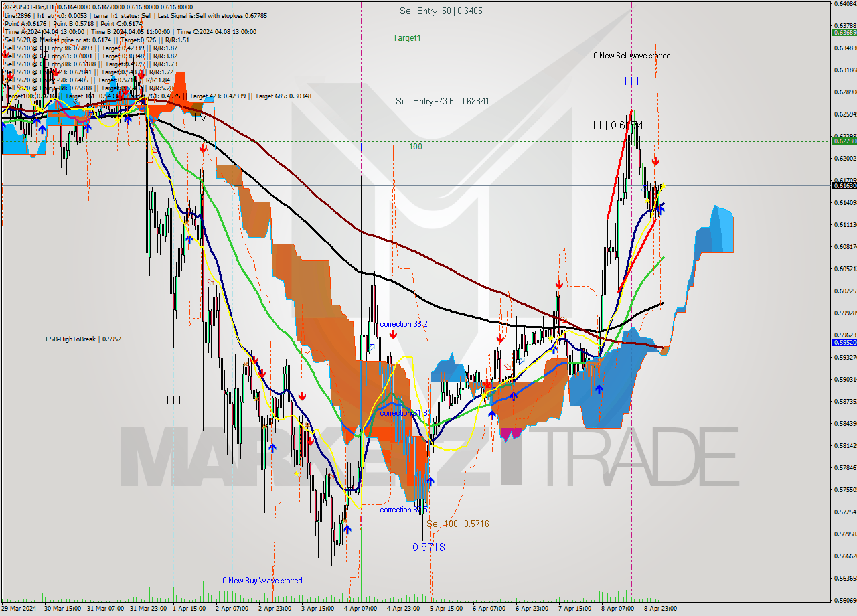Select the green Target1 label
The width and height of the screenshot is (857, 616).
pos(407,38)
